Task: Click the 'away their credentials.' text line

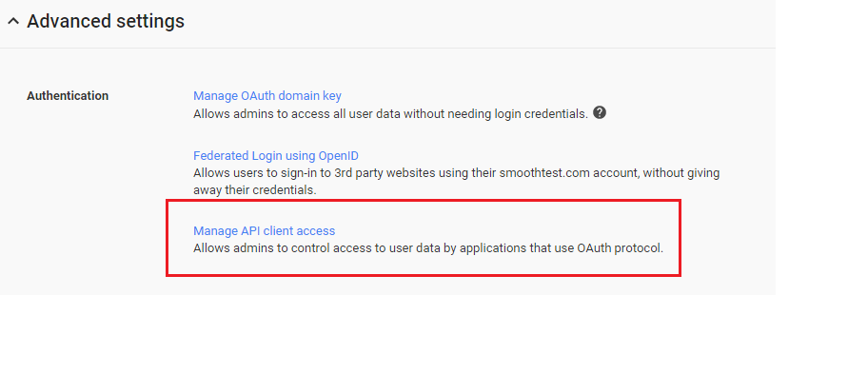Action: pos(255,189)
